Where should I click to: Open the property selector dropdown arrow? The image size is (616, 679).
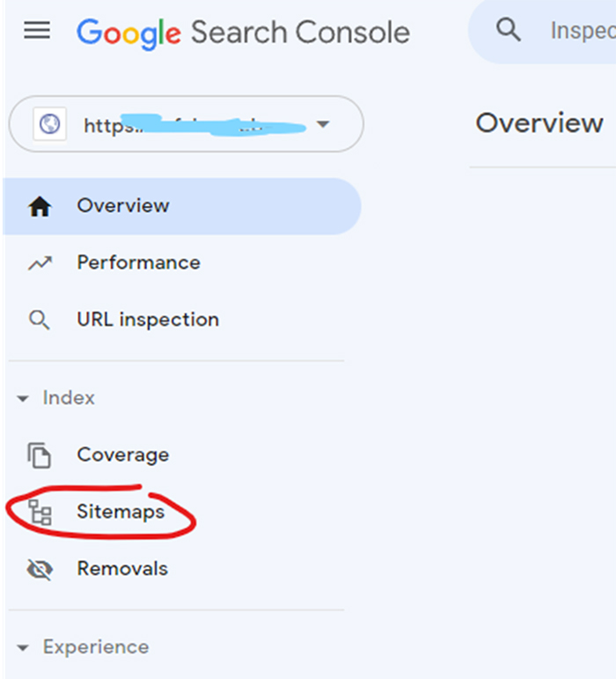(x=323, y=124)
